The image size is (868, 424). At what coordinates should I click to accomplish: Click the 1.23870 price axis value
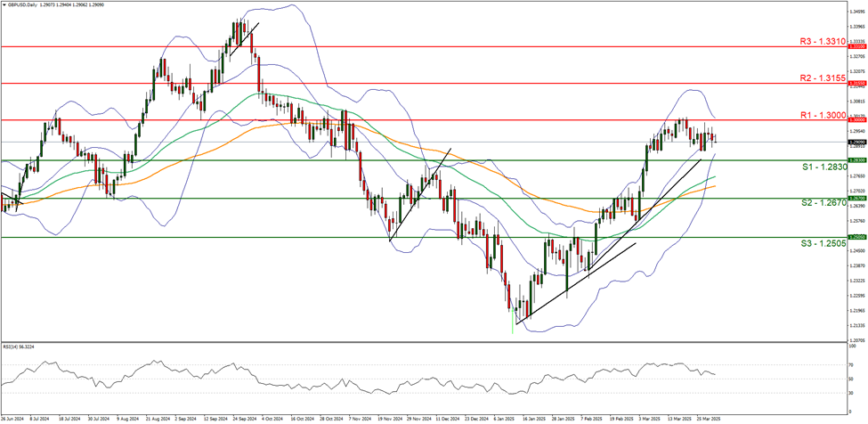click(856, 265)
